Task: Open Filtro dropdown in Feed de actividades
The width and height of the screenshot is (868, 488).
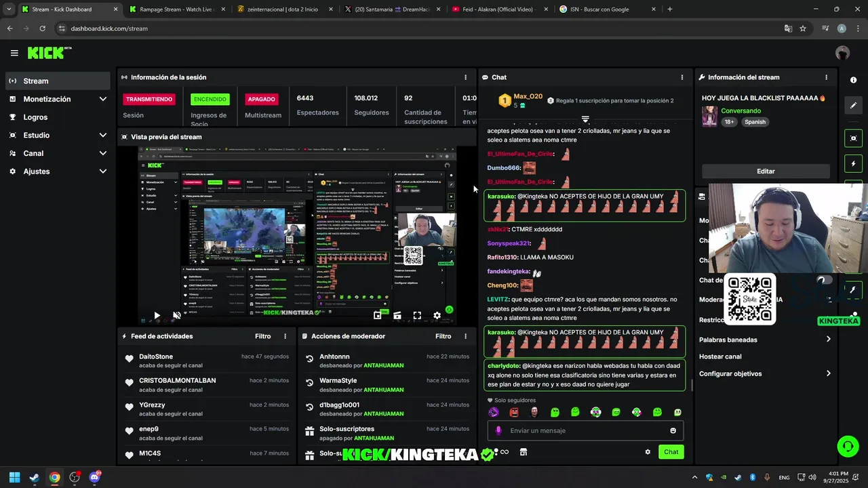Action: pyautogui.click(x=262, y=336)
